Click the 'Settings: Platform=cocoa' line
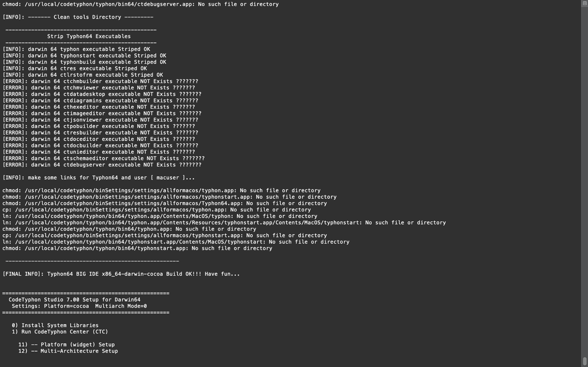 79,306
